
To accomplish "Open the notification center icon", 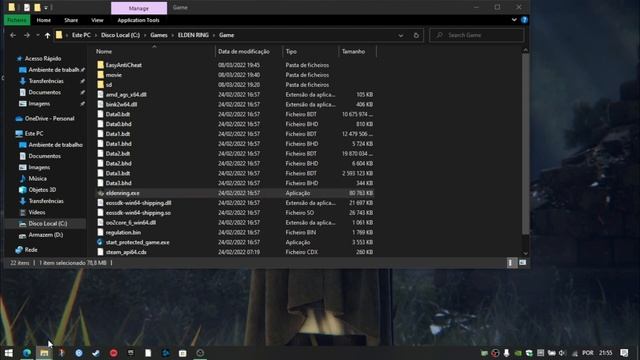I will pyautogui.click(x=624, y=353).
